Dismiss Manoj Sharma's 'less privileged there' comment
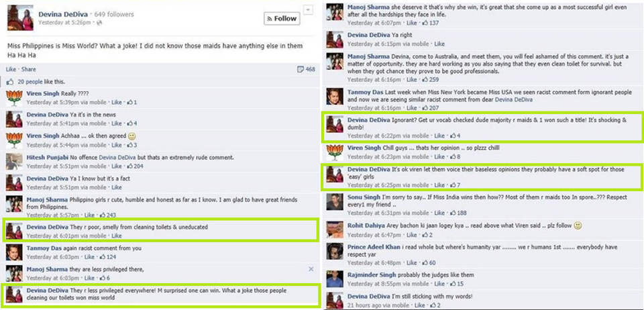This screenshot has width=644, height=310. pos(311,269)
